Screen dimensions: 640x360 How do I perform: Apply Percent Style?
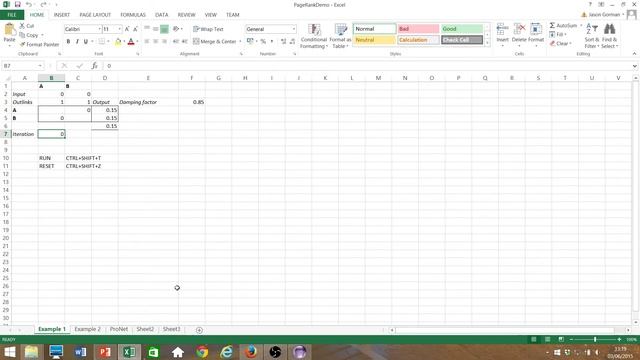pyautogui.click(x=263, y=41)
